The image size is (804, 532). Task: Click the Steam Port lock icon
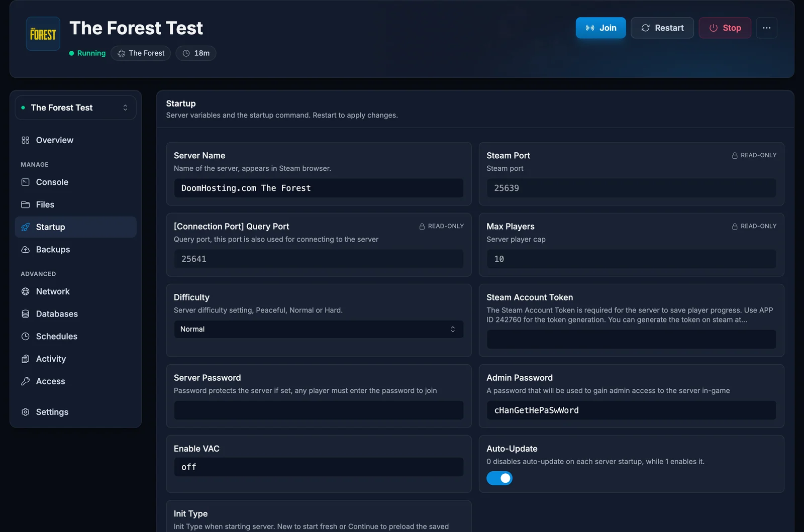pyautogui.click(x=735, y=156)
